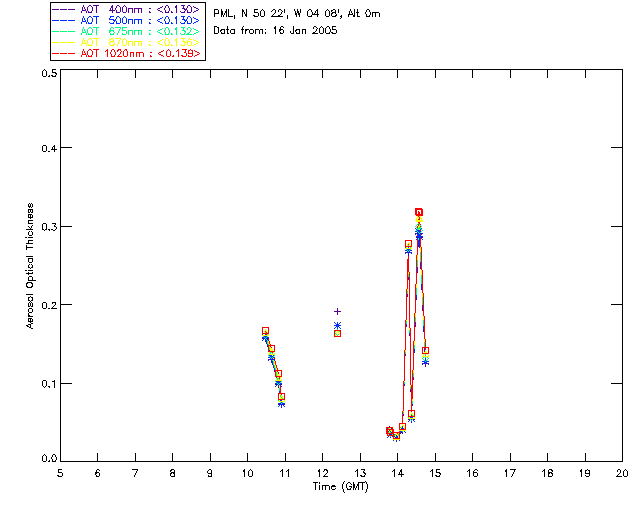Click the x-axis tick label 20

tap(622, 473)
